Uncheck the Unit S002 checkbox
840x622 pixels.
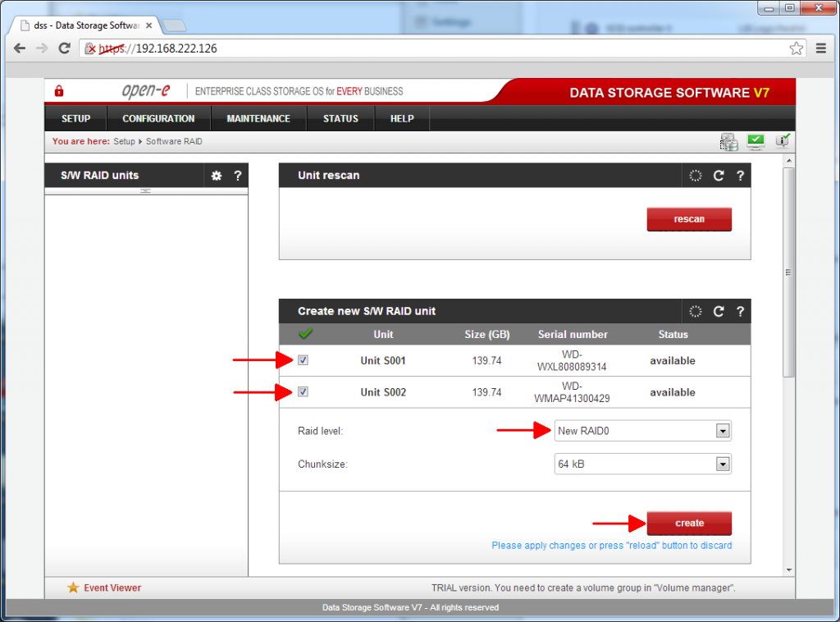[x=303, y=391]
